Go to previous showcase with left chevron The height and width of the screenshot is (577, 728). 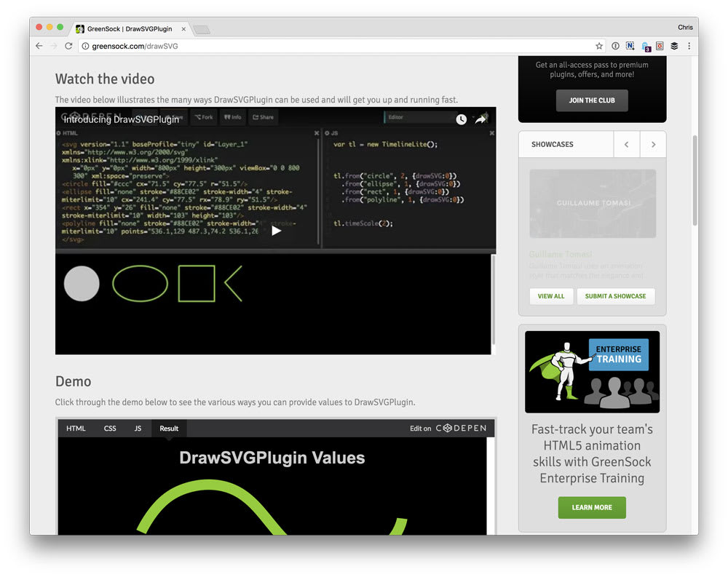pos(627,144)
